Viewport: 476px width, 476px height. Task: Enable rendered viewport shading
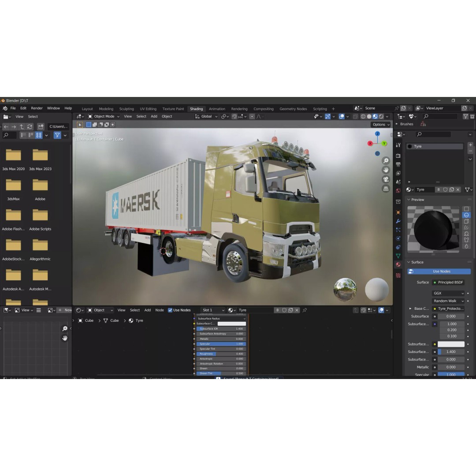(381, 116)
